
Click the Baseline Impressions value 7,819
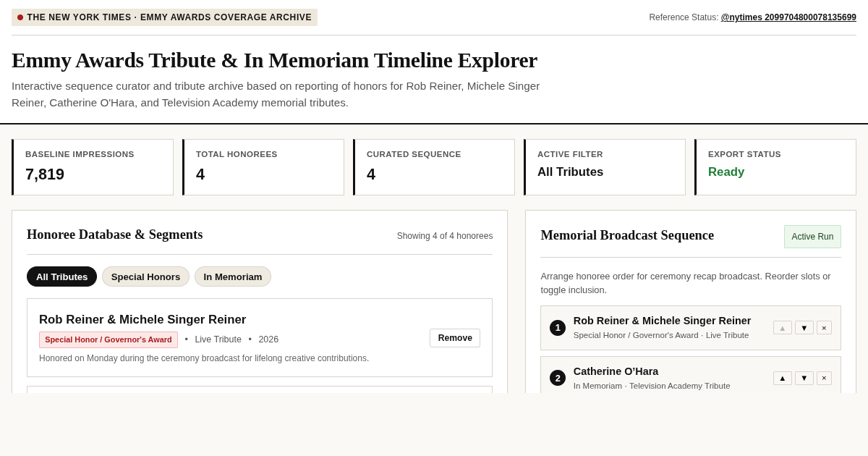[x=45, y=174]
